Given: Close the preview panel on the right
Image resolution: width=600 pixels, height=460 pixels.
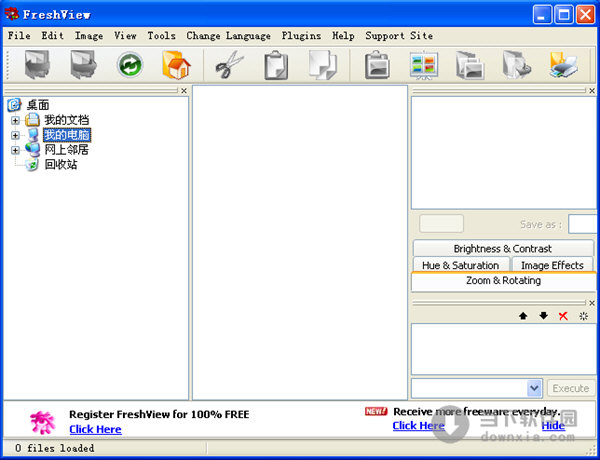Looking at the screenshot, I should pyautogui.click(x=592, y=91).
